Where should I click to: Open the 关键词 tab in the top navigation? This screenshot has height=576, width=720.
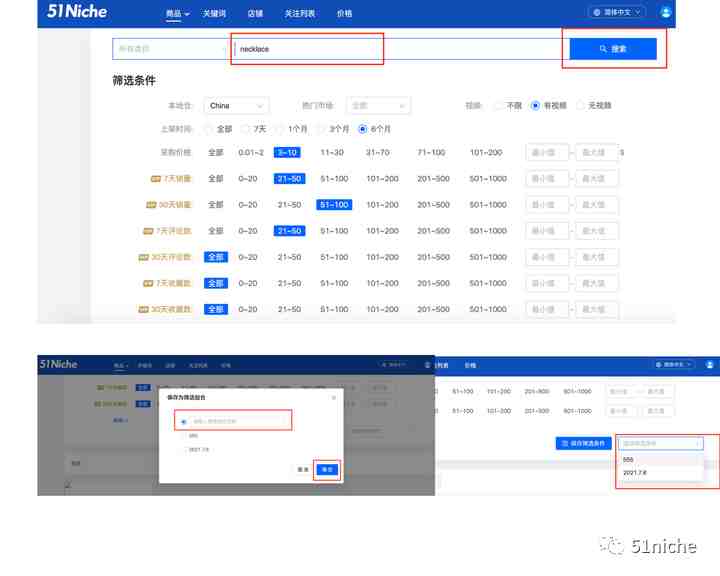pyautogui.click(x=214, y=14)
